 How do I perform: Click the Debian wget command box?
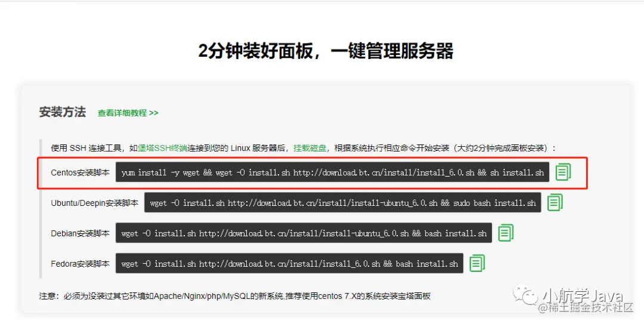(x=304, y=233)
